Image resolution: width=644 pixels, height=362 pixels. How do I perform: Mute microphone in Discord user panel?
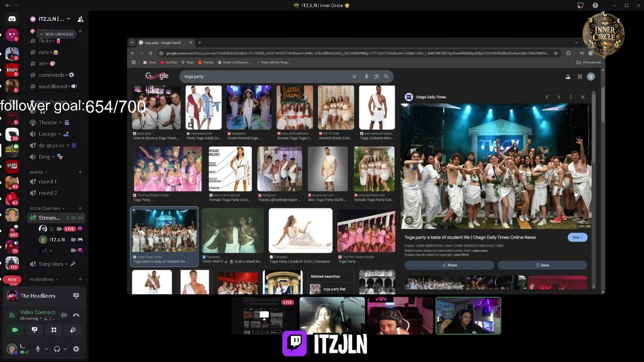coord(37,349)
